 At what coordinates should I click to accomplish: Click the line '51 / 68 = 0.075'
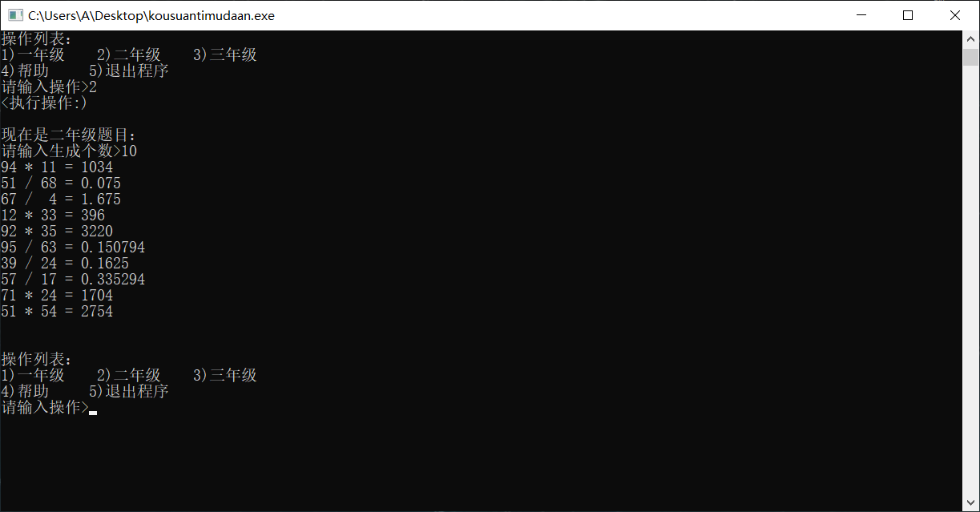(x=61, y=183)
